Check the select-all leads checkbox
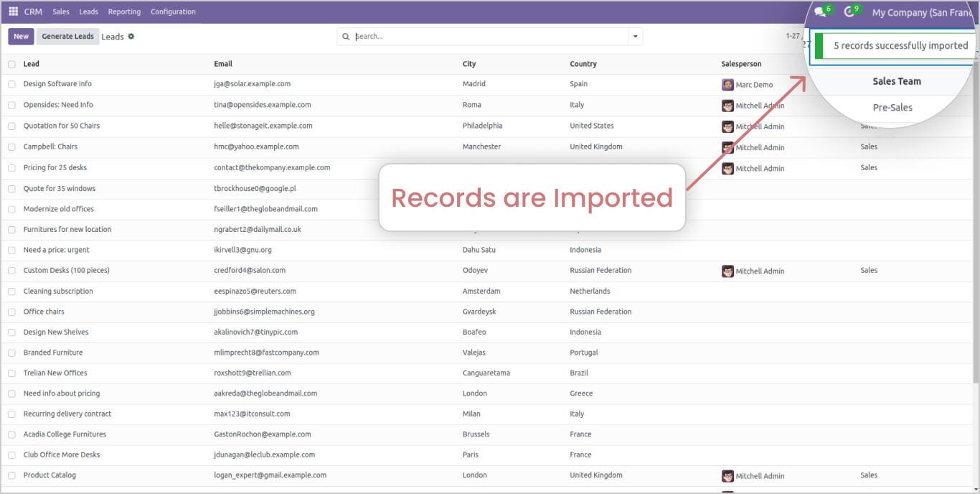This screenshot has width=980, height=494. (11, 63)
